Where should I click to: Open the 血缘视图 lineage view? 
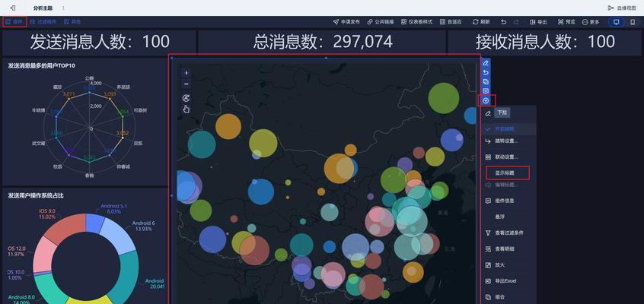tap(622, 8)
